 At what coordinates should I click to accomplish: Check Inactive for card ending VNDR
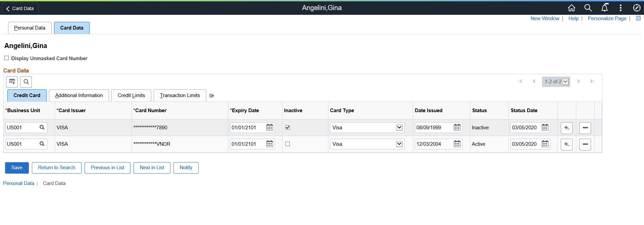[287, 144]
